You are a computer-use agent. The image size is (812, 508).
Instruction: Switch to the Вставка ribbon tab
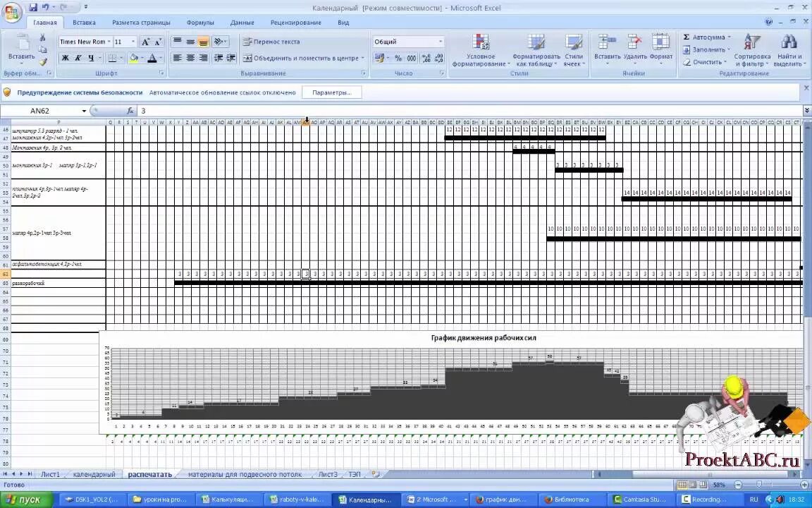(x=84, y=23)
